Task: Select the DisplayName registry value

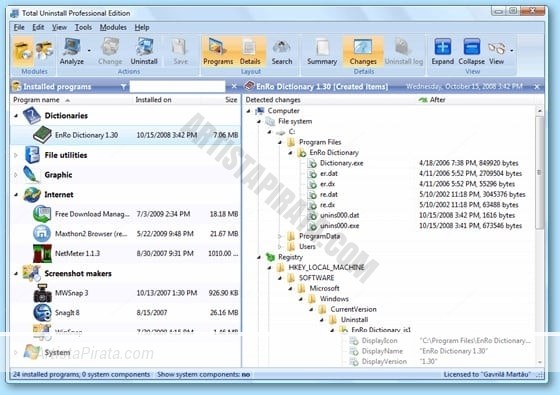Action: coord(382,351)
